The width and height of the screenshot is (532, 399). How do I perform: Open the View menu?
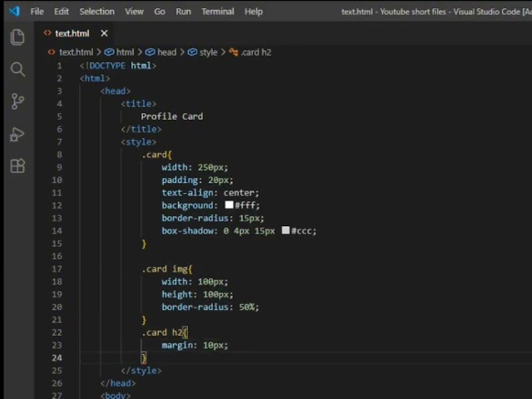(135, 12)
